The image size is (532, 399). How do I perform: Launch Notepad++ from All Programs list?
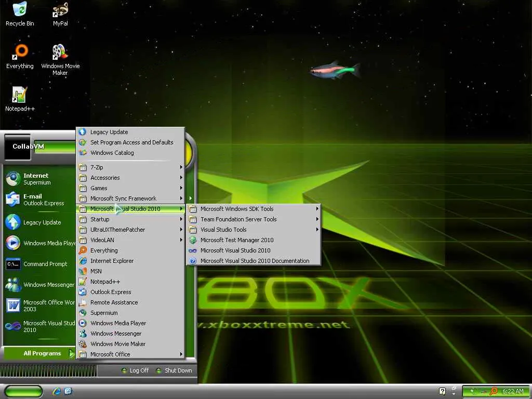click(x=130, y=282)
